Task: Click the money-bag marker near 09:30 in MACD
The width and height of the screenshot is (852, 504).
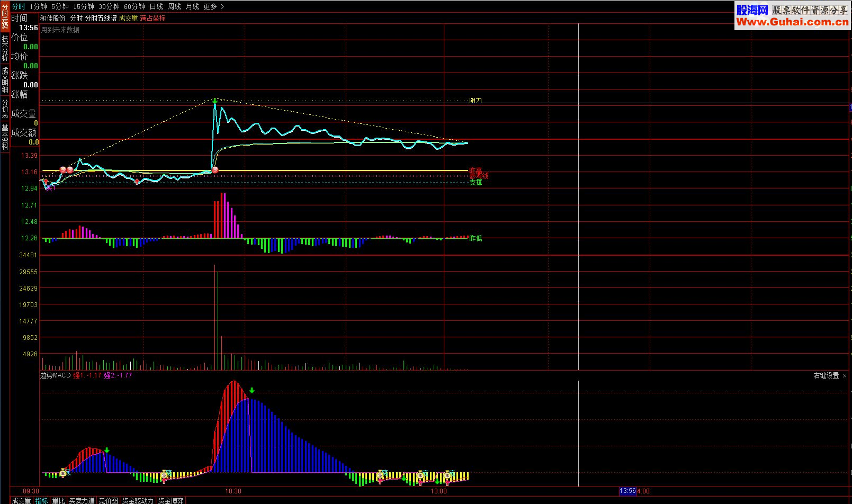Action: pyautogui.click(x=63, y=473)
